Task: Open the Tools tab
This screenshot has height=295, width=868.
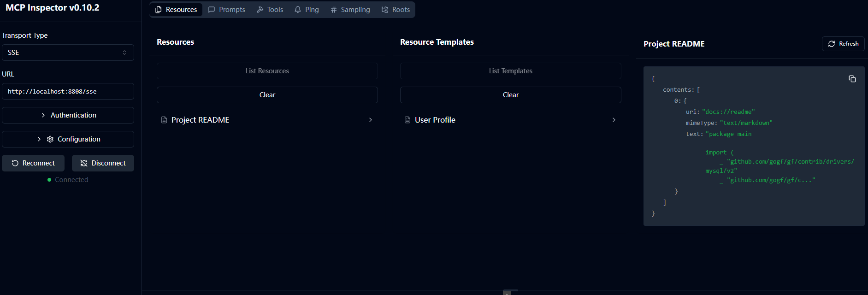Action: pos(270,10)
